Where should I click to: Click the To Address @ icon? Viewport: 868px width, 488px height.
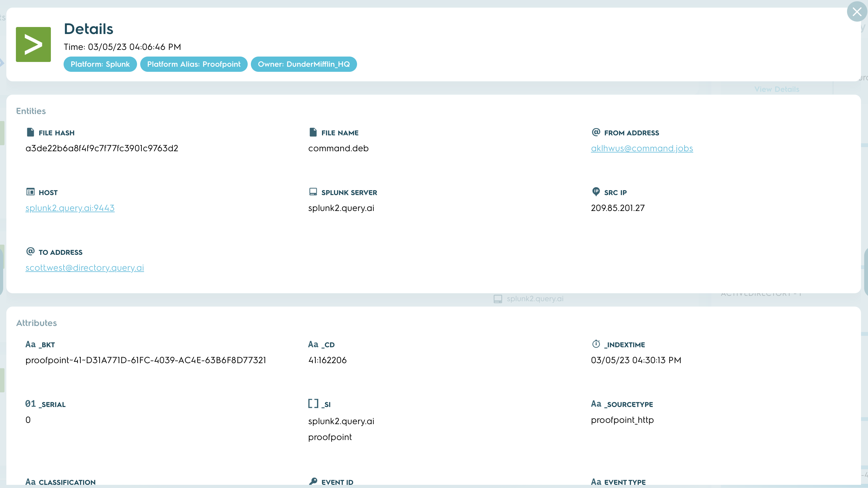30,251
